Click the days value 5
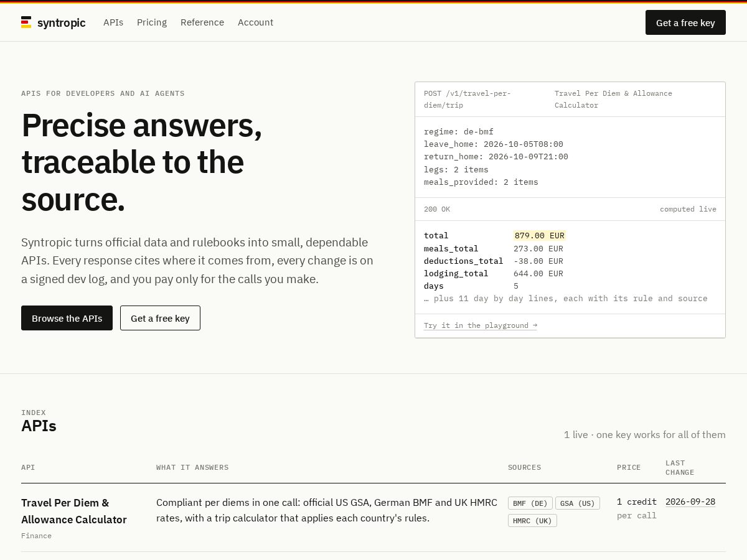The height and width of the screenshot is (560, 747). pos(516,286)
